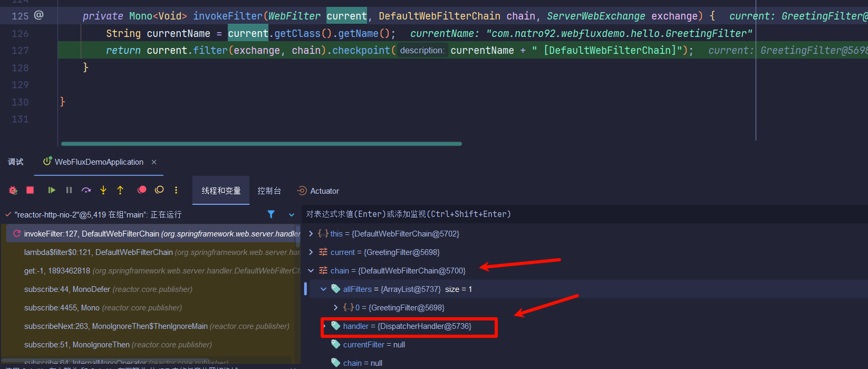Click 'checkpoint' method call on line 127
This screenshot has height=369, width=868.
(x=361, y=50)
